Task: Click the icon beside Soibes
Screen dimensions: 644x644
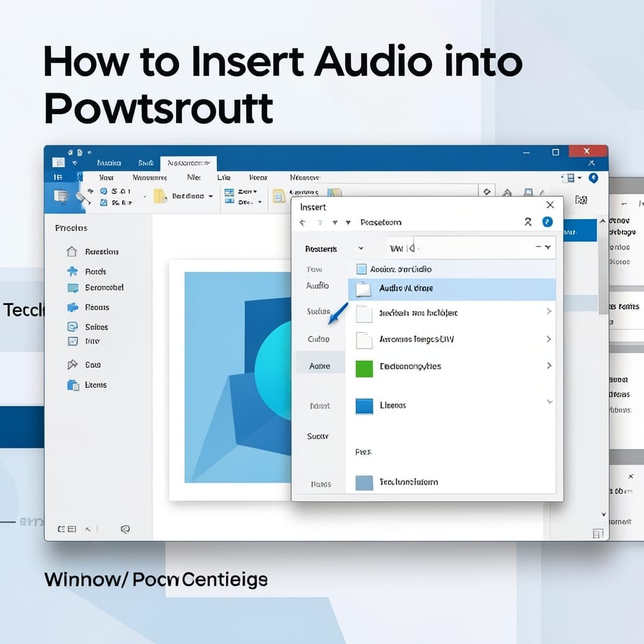Action: click(x=72, y=326)
